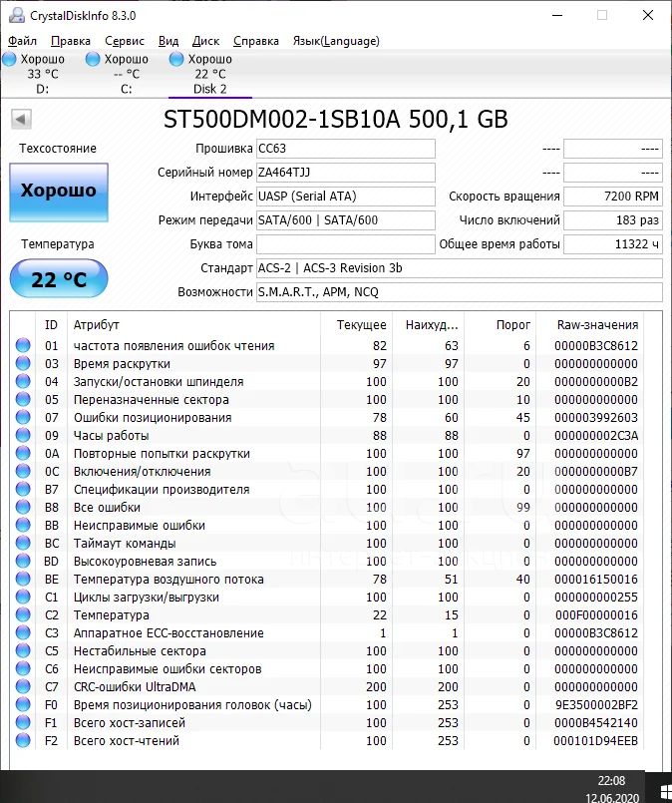Screen dimensions: 672x803
Task: Click status orb of attribute 09 Часы работы
Action: 23,435
